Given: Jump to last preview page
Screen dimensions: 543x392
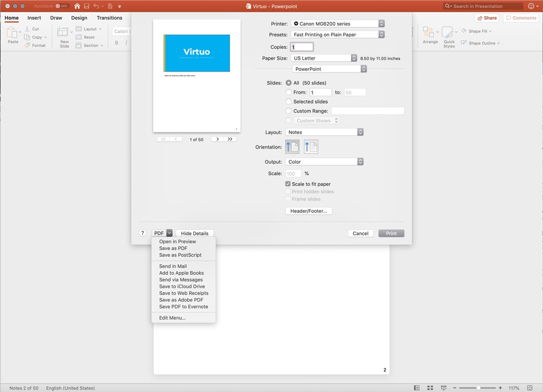Looking at the screenshot, I should coord(230,140).
